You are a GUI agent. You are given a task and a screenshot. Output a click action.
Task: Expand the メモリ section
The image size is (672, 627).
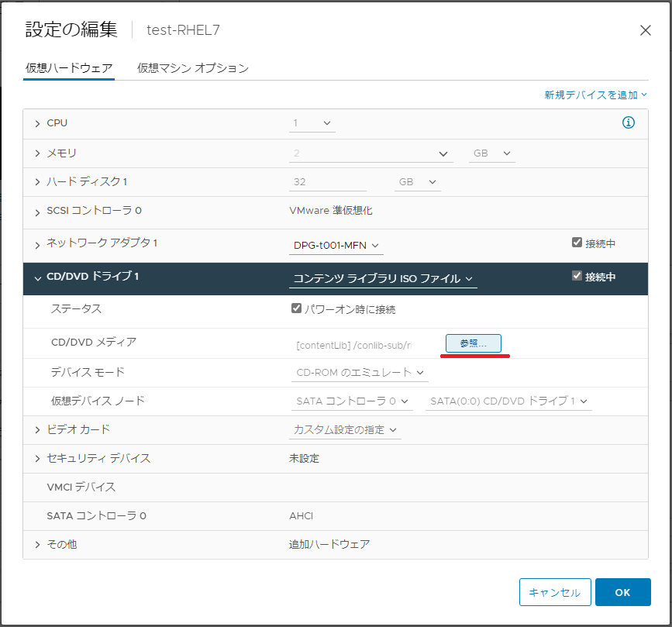pyautogui.click(x=38, y=153)
